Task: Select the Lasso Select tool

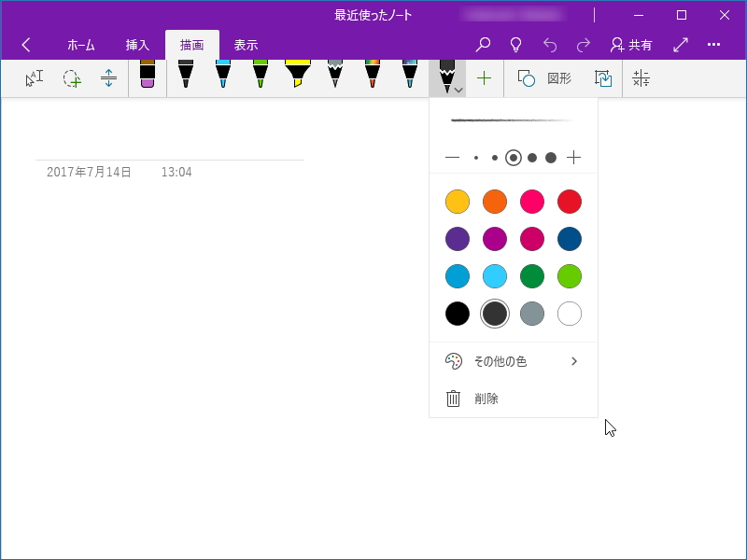Action: pyautogui.click(x=73, y=78)
